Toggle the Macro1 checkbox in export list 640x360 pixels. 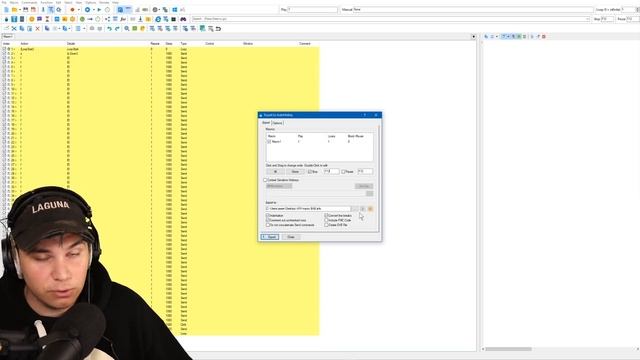click(x=269, y=142)
